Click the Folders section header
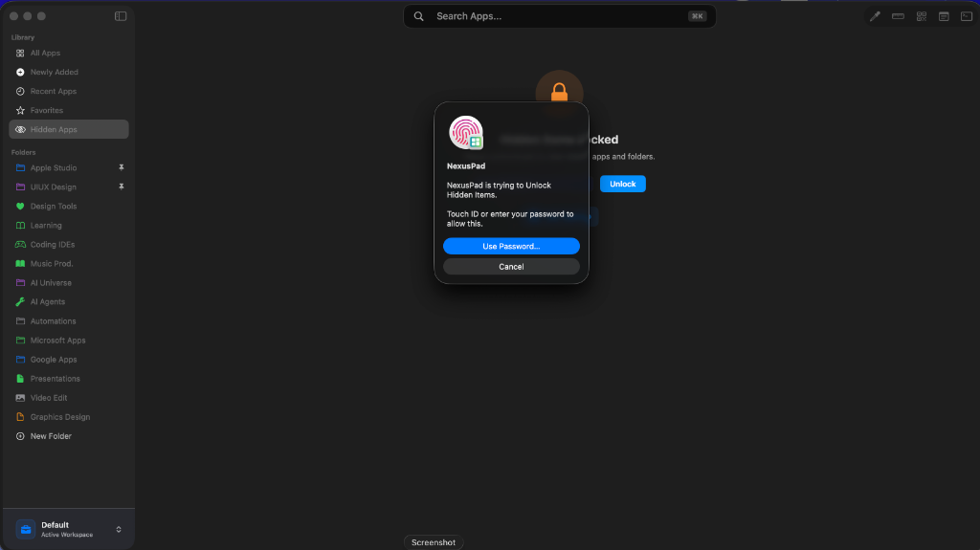Viewport: 980px width, 550px height. tap(23, 152)
